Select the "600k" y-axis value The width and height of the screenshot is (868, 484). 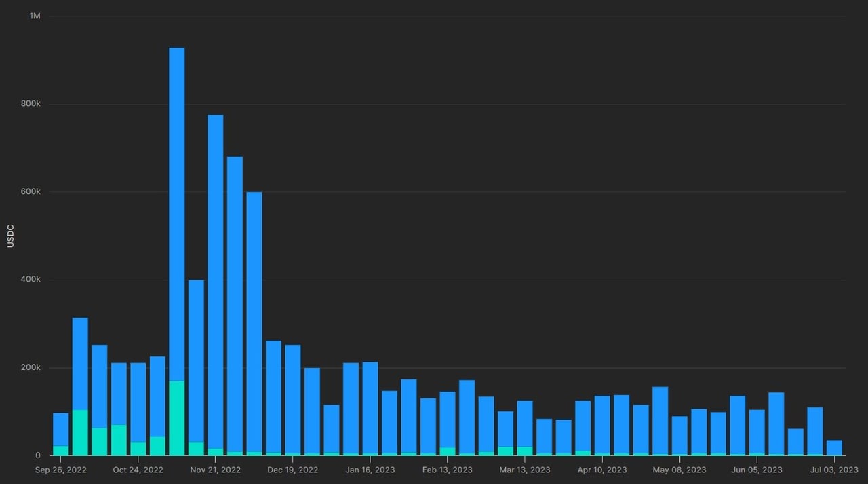[31, 191]
